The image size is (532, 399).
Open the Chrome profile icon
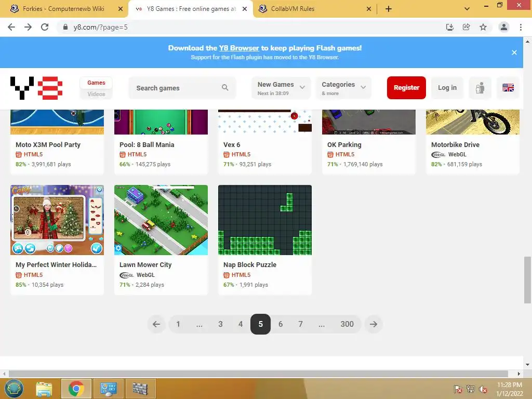(503, 27)
